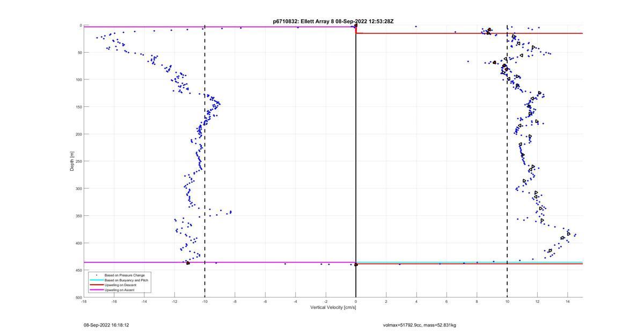644x334 pixels.
Task: Click depth axis tick label "250"
Action: [78, 161]
